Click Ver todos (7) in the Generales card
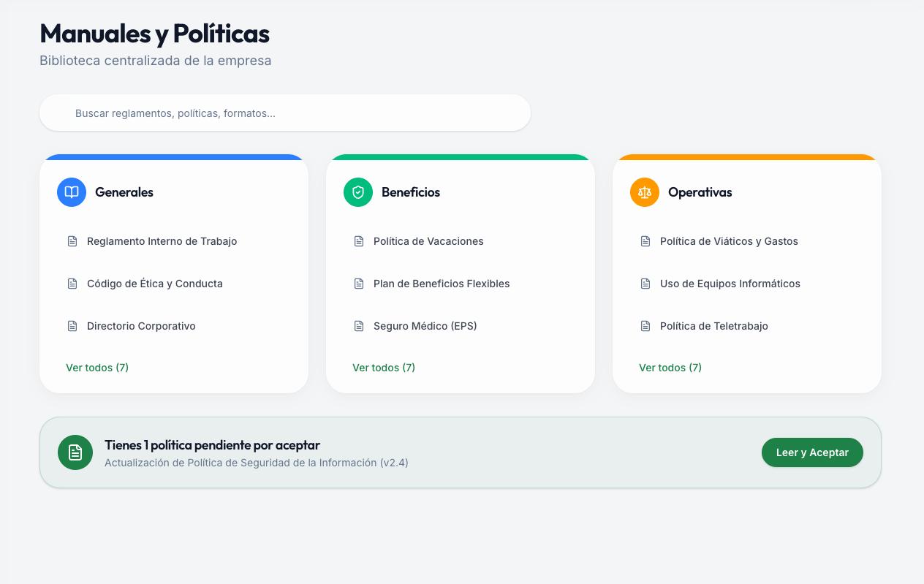 click(x=97, y=368)
